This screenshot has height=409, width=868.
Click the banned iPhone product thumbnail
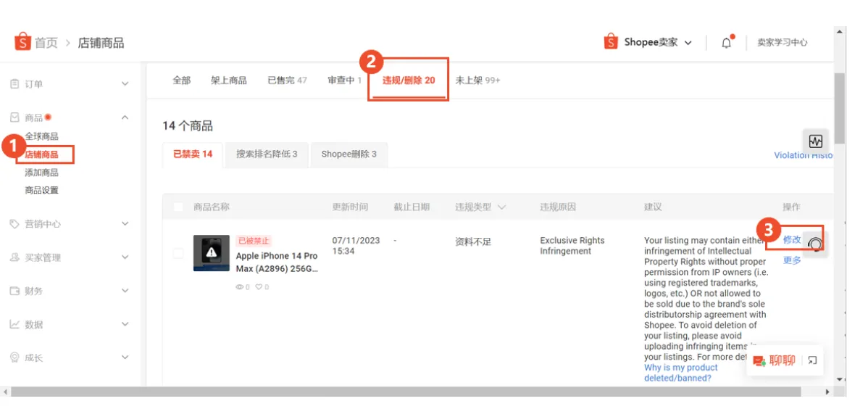click(x=212, y=252)
